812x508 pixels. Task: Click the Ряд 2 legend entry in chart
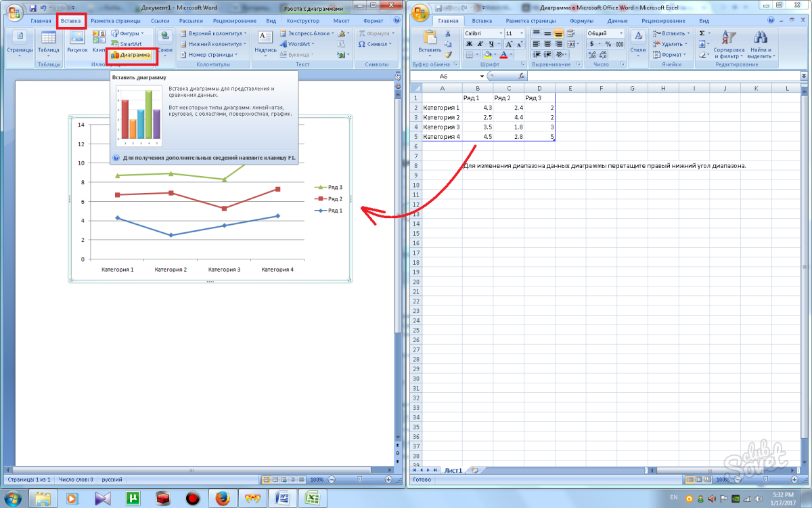(x=330, y=199)
